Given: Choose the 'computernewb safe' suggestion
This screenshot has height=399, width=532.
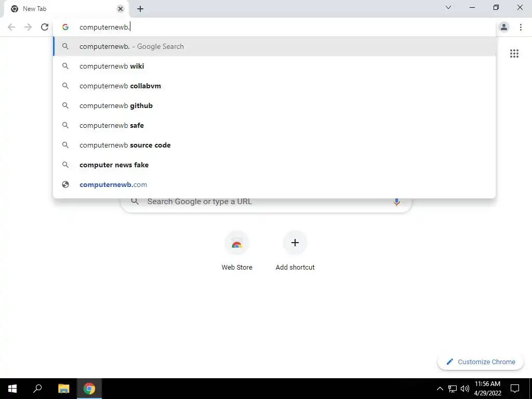Looking at the screenshot, I should [274, 125].
